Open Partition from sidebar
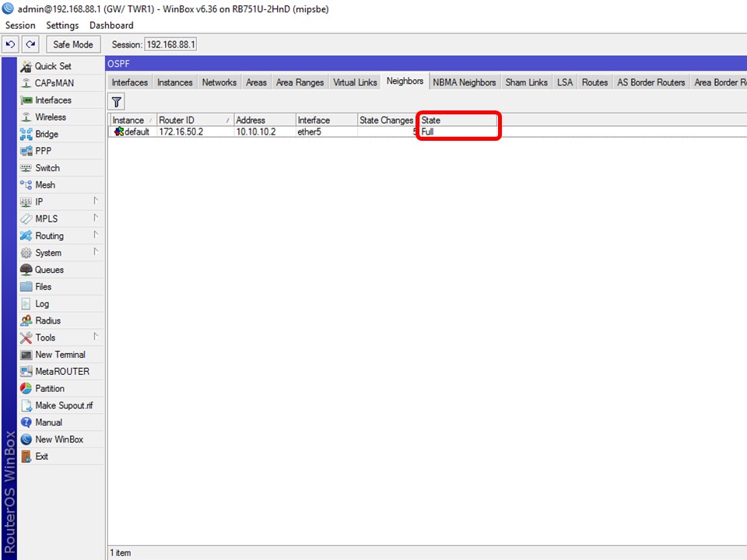 point(61,389)
